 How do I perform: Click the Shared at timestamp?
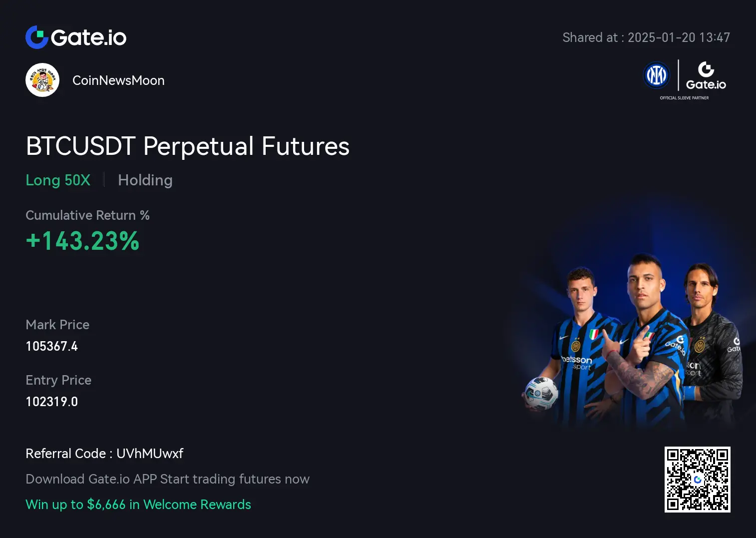coord(646,37)
